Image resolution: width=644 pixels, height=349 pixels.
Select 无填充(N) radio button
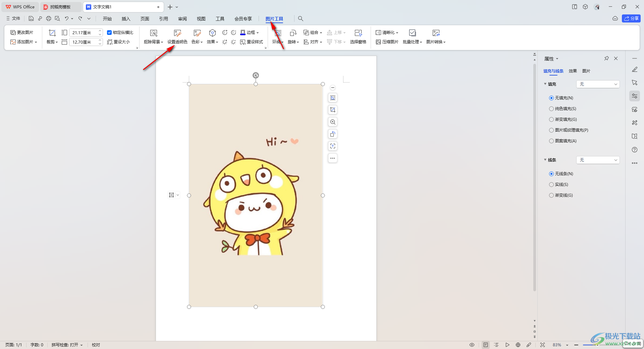point(551,98)
